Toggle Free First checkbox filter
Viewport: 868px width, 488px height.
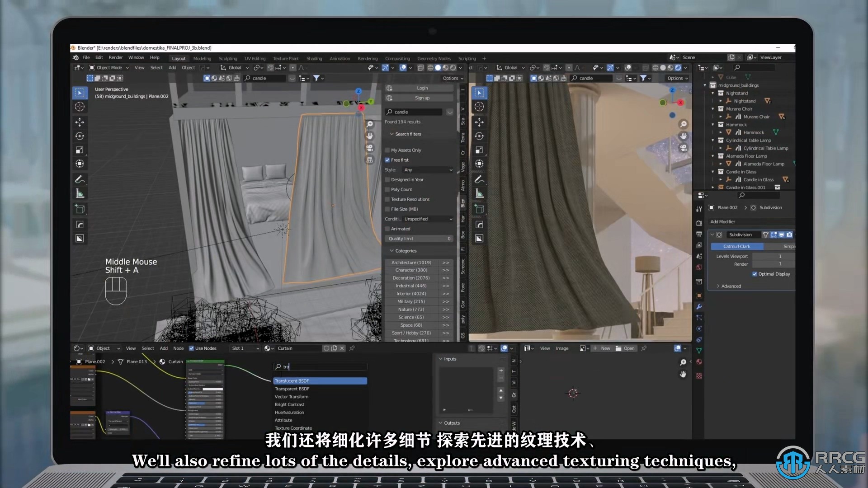(x=387, y=160)
